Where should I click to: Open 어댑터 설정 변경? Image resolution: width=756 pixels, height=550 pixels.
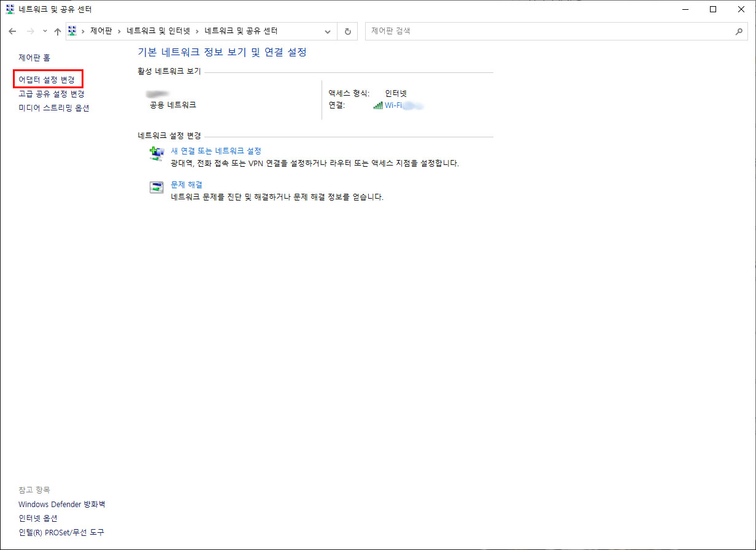(48, 79)
